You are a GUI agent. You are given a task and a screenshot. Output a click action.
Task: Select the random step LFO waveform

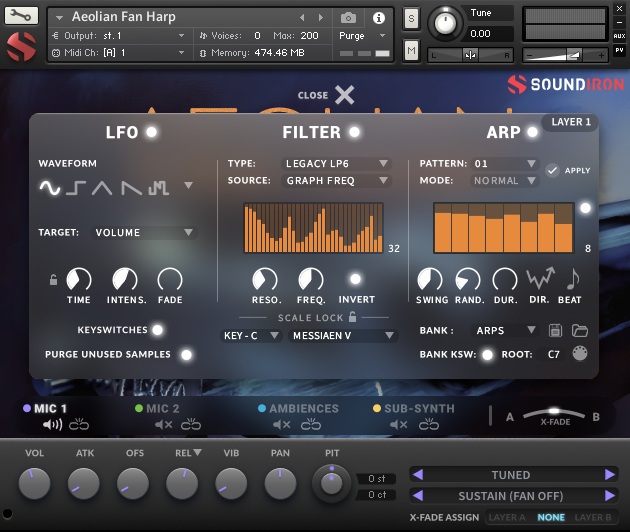click(159, 188)
